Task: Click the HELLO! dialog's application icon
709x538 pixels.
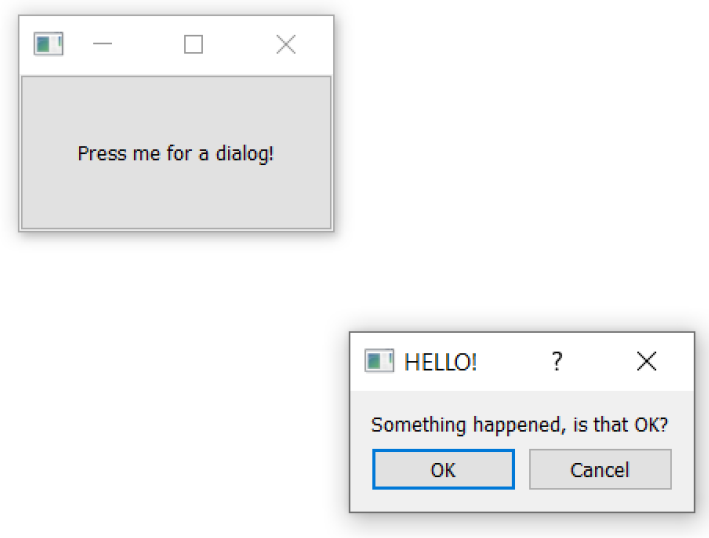Action: [379, 361]
